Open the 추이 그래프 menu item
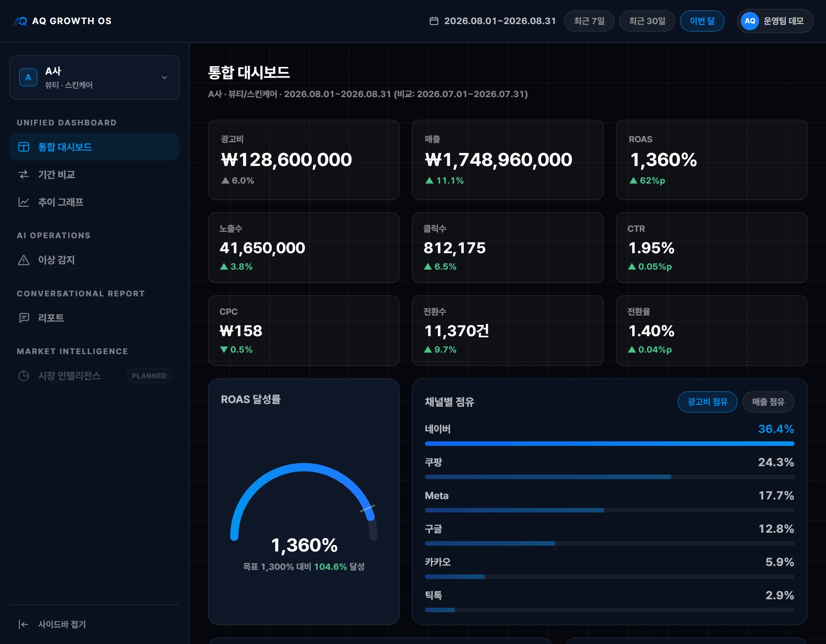 coord(94,202)
